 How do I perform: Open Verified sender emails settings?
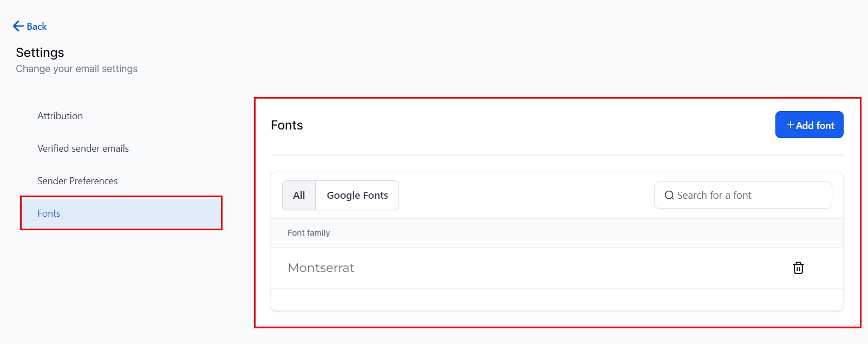click(83, 148)
